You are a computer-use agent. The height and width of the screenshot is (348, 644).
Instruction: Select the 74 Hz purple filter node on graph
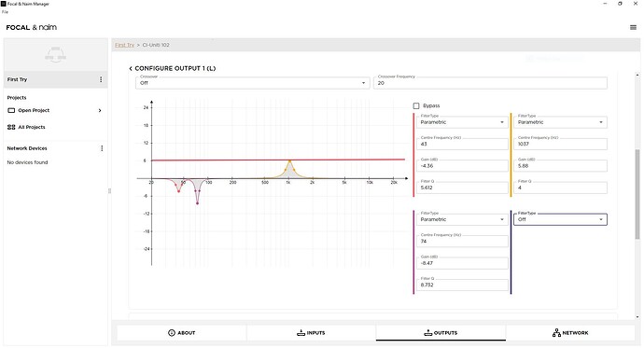click(198, 203)
